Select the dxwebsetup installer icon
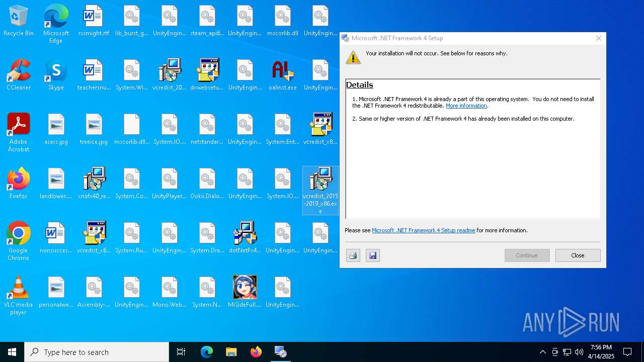 [207, 75]
